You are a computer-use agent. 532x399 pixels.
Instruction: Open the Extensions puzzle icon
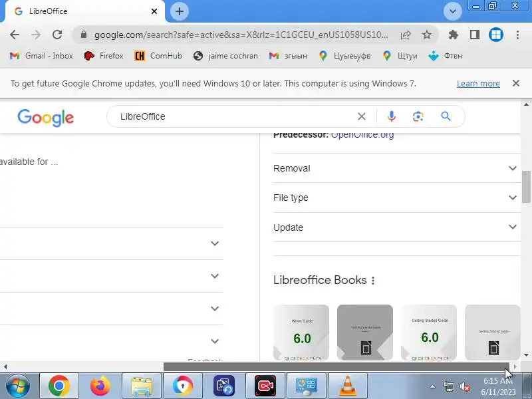tap(454, 35)
